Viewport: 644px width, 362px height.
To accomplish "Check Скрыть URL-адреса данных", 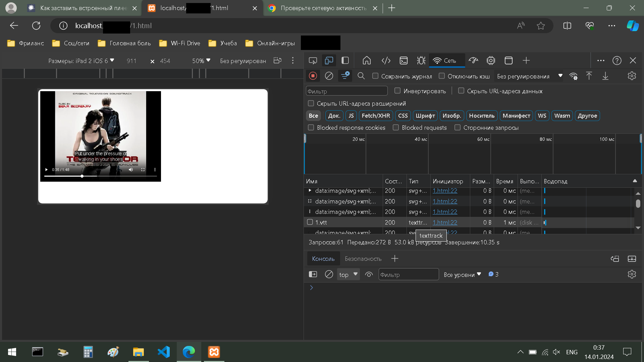I will 461,91.
